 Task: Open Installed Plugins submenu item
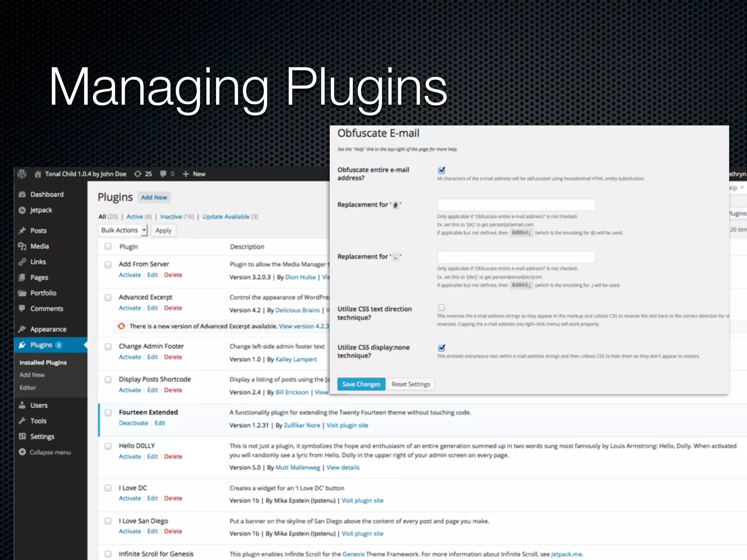pyautogui.click(x=43, y=362)
